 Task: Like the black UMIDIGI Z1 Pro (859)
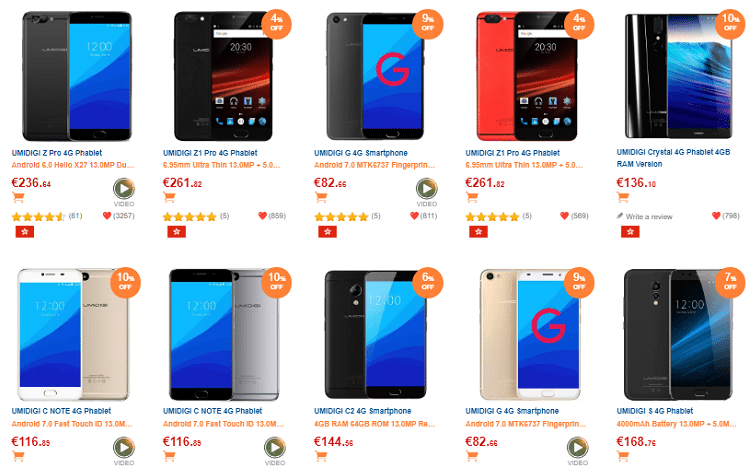click(x=262, y=216)
